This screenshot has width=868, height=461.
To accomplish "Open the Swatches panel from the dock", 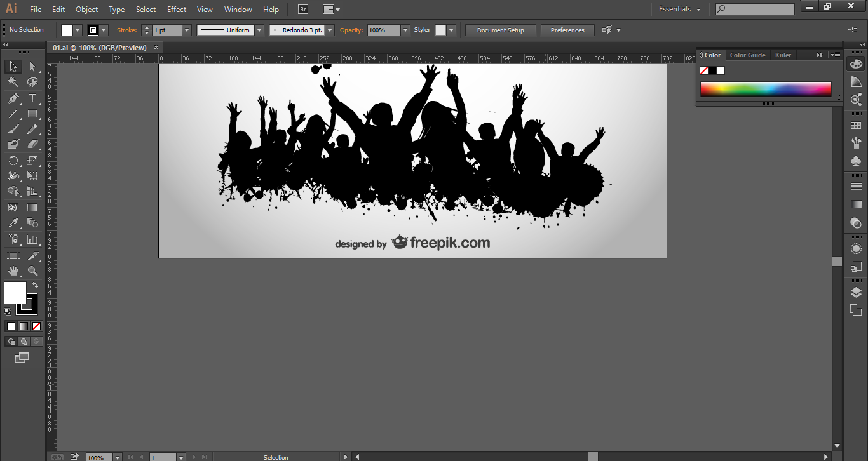I will click(856, 126).
